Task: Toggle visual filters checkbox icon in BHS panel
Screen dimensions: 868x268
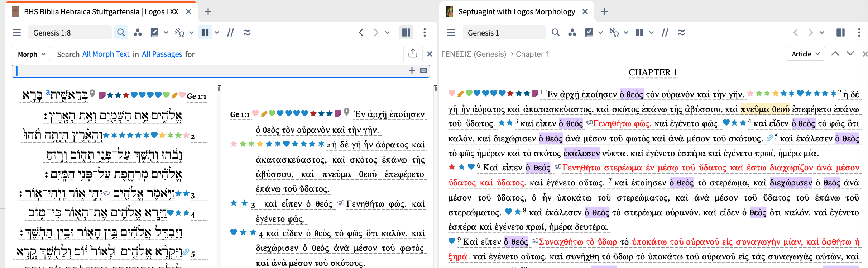Action: pyautogui.click(x=155, y=33)
